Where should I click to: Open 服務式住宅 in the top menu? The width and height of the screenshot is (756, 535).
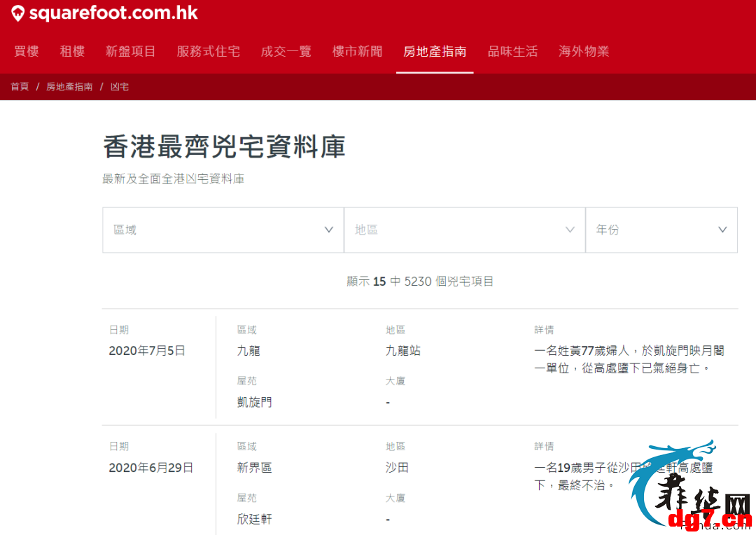(209, 51)
